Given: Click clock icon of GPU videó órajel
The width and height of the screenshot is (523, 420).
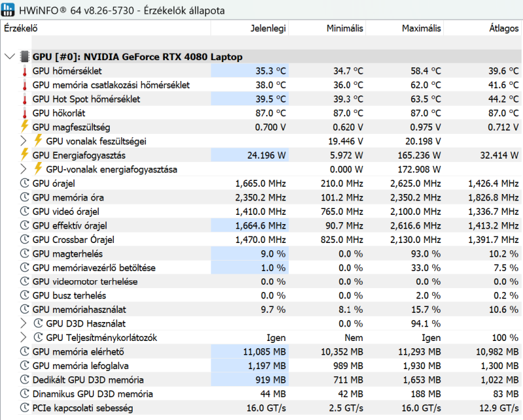Looking at the screenshot, I should 25,211.
